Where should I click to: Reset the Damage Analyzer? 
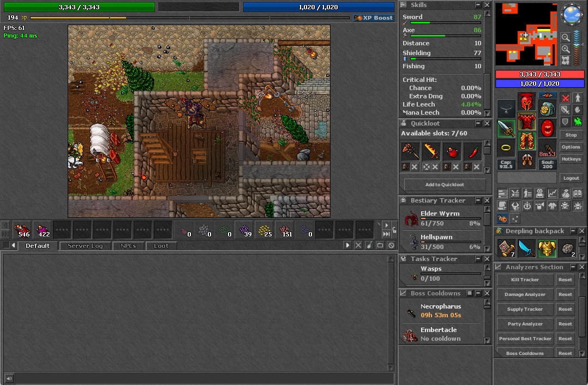click(x=565, y=294)
